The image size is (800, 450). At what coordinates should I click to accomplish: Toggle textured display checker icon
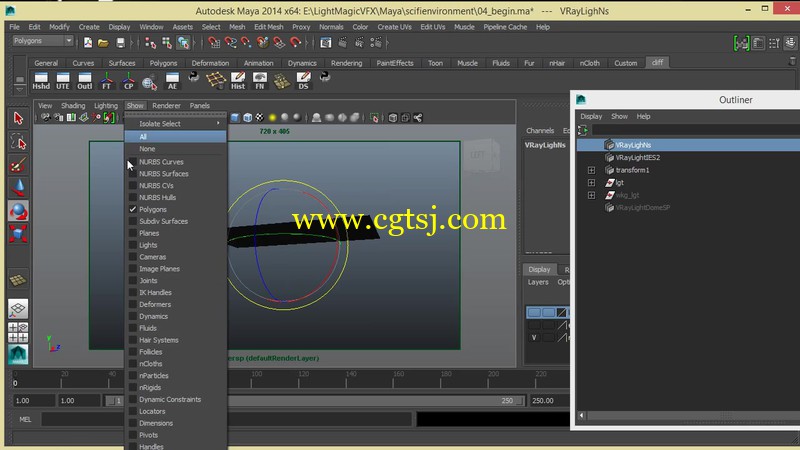click(260, 118)
